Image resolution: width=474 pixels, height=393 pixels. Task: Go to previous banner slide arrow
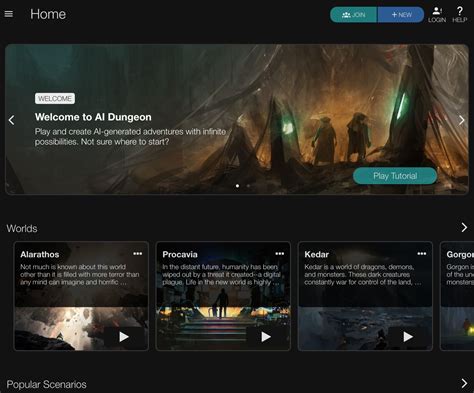[x=12, y=120]
